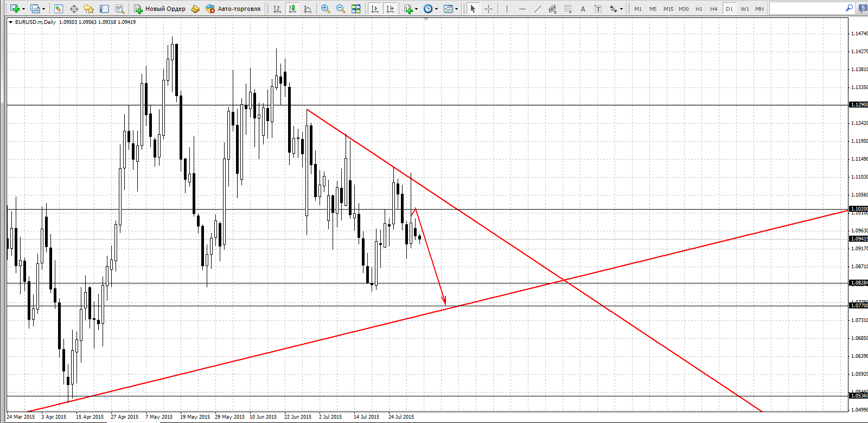The width and height of the screenshot is (868, 423).
Task: Click the 24 Jul 2015 date label
Action: [x=401, y=417]
